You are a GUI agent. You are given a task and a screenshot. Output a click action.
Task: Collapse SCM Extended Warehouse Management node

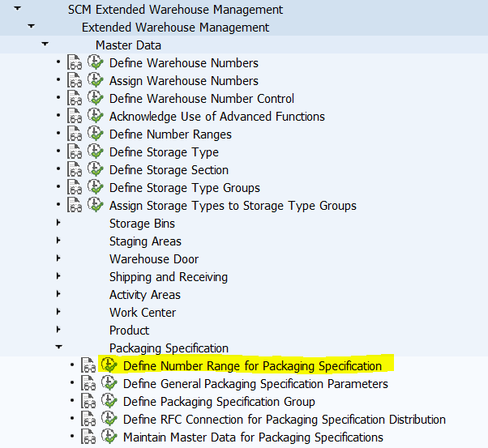[x=18, y=8]
